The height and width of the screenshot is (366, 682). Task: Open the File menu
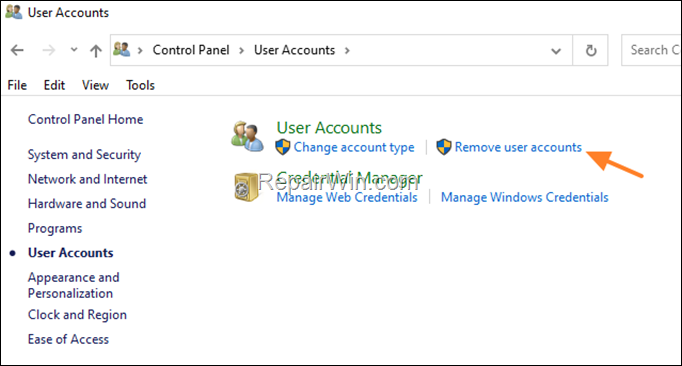click(x=17, y=85)
